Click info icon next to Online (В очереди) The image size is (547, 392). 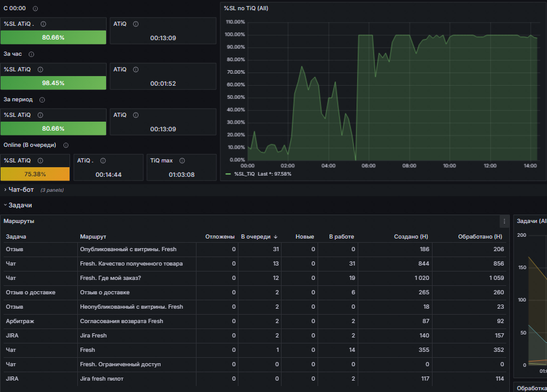point(66,145)
